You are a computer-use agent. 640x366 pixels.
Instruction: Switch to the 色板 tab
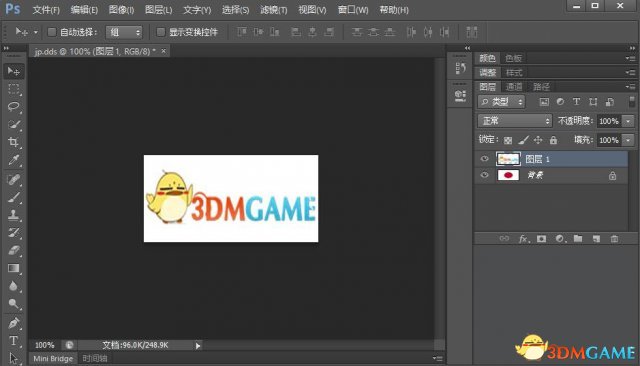click(513, 58)
